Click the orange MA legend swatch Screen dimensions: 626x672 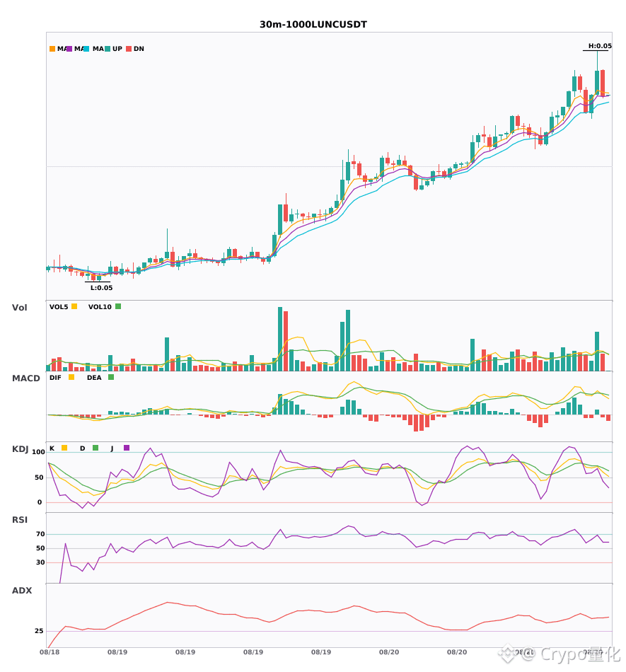pos(52,49)
